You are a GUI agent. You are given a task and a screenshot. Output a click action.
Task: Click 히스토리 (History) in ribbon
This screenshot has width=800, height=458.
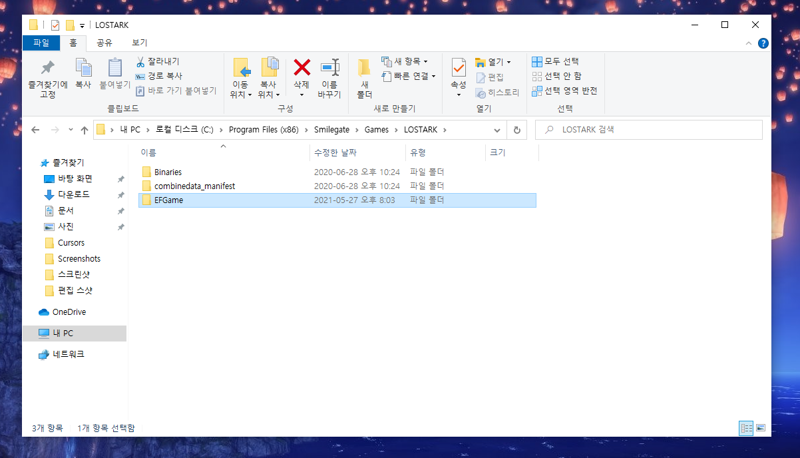point(497,92)
